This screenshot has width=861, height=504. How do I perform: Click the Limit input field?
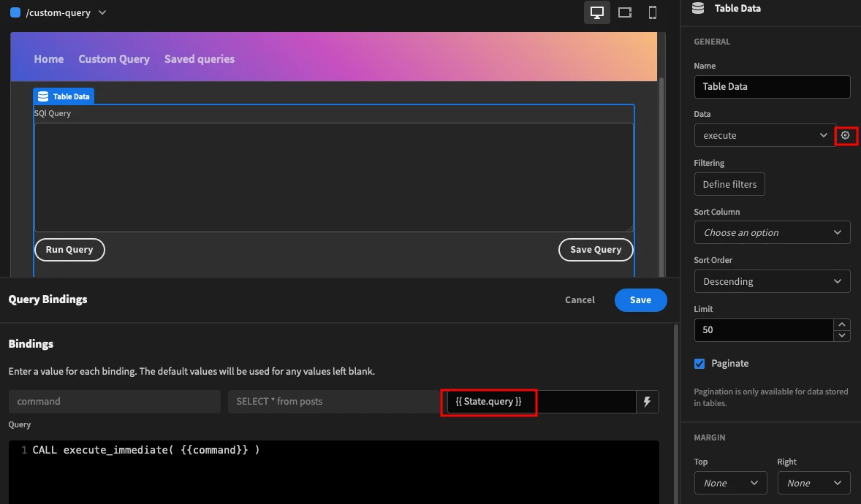pos(764,330)
